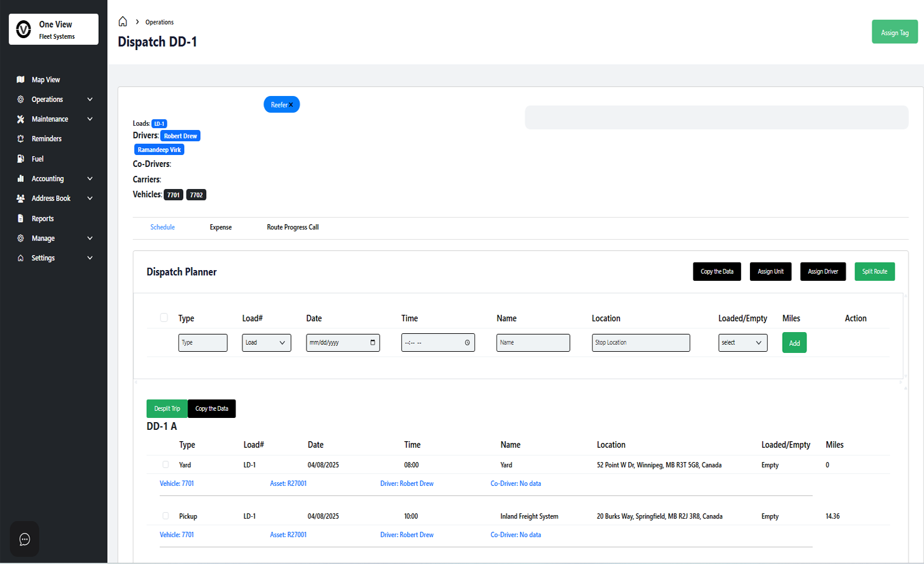The image size is (924, 564).
Task: Click the home breadcrumb icon
Action: pyautogui.click(x=123, y=22)
